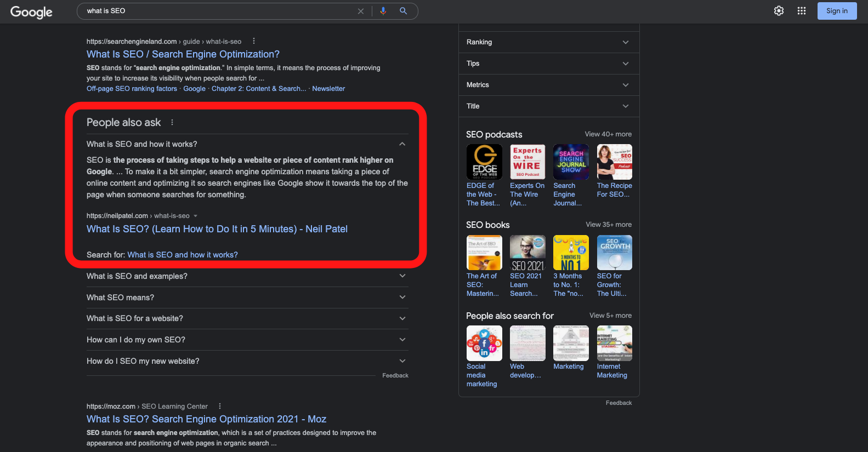Screen dimensions: 868x452
Task: Open neilpatel.com URL dropdown arrow
Action: coord(196,216)
